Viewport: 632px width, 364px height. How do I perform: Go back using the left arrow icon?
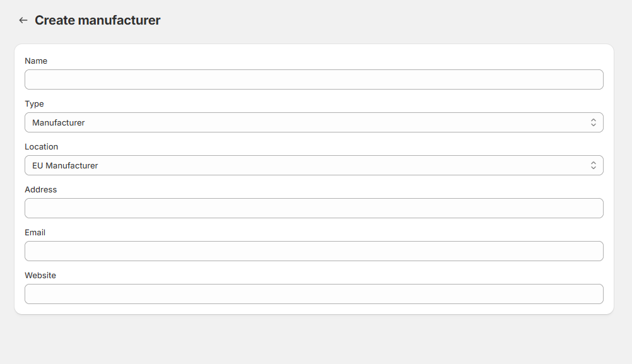pyautogui.click(x=23, y=20)
